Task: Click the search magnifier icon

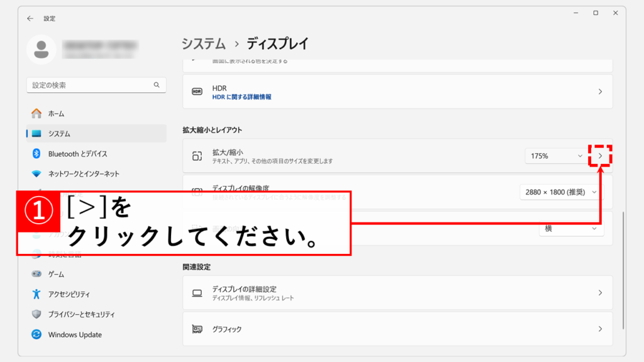Action: click(x=157, y=85)
